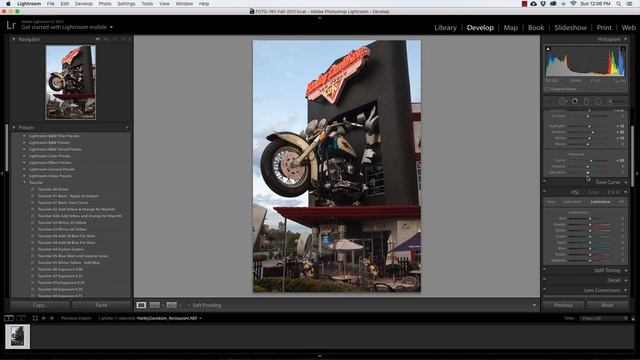Switch to the Map module
This screenshot has height=360, width=640.
(x=511, y=28)
